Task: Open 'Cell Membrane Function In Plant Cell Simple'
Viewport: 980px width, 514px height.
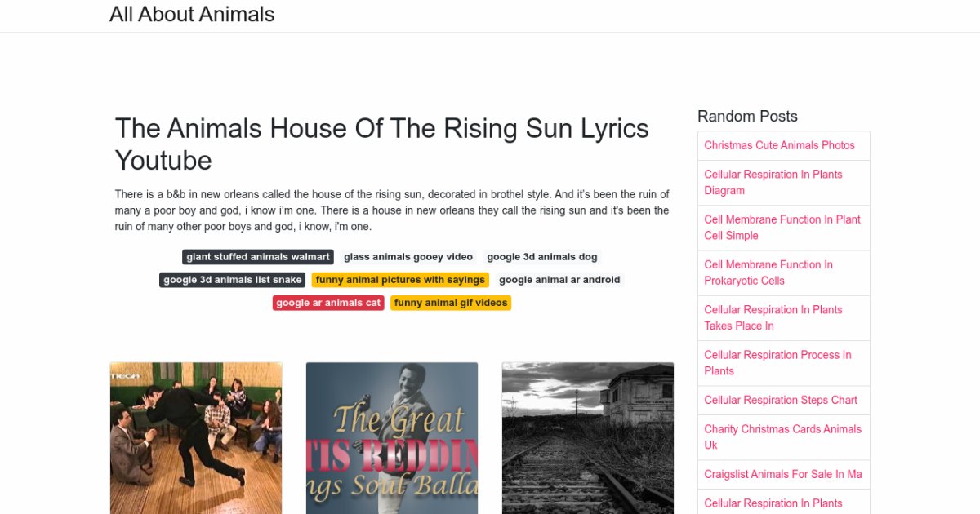Action: pos(782,227)
